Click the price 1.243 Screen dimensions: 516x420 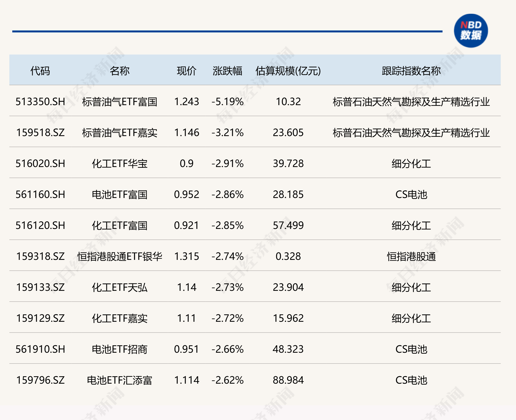pyautogui.click(x=187, y=102)
